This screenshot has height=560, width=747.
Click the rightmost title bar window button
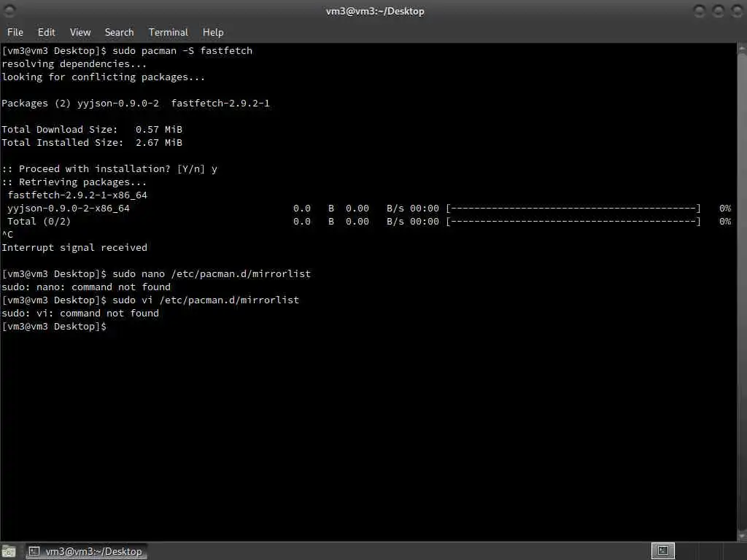click(737, 10)
